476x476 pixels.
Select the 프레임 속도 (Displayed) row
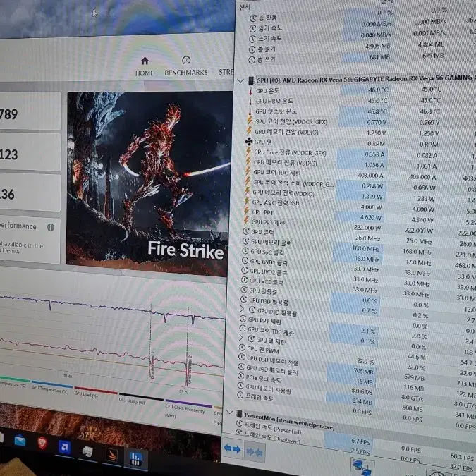tap(269, 437)
